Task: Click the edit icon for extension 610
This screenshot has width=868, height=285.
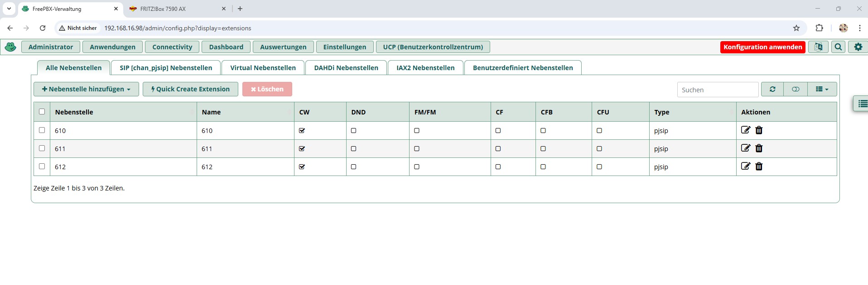Action: (x=745, y=130)
